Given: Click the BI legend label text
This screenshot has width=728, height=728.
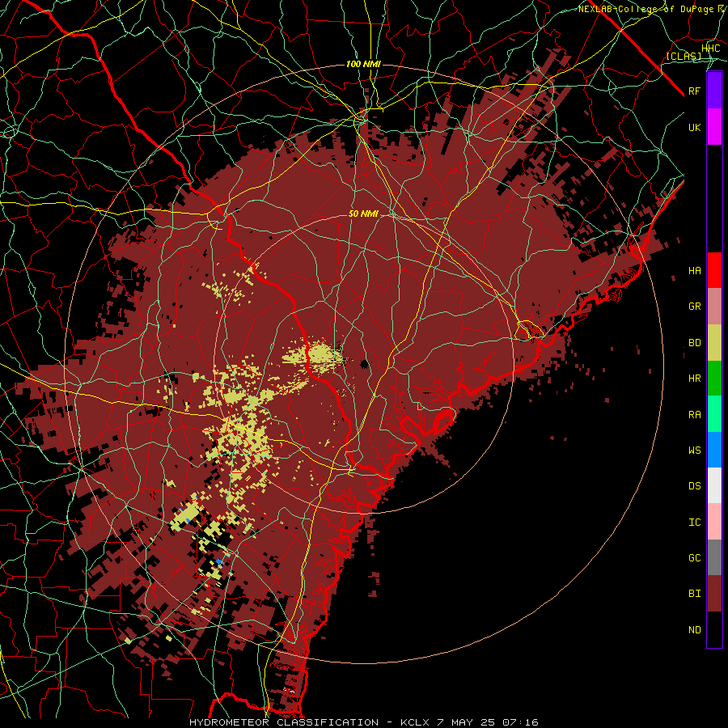Looking at the screenshot, I should pyautogui.click(x=695, y=594).
